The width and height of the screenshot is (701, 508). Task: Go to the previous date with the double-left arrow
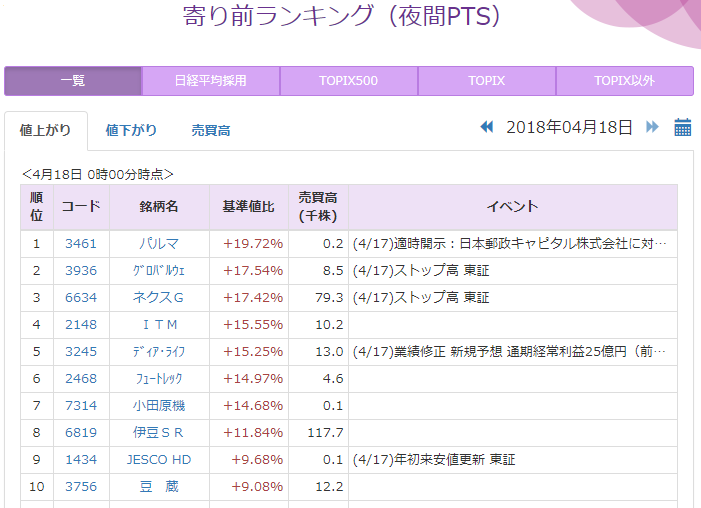[487, 127]
